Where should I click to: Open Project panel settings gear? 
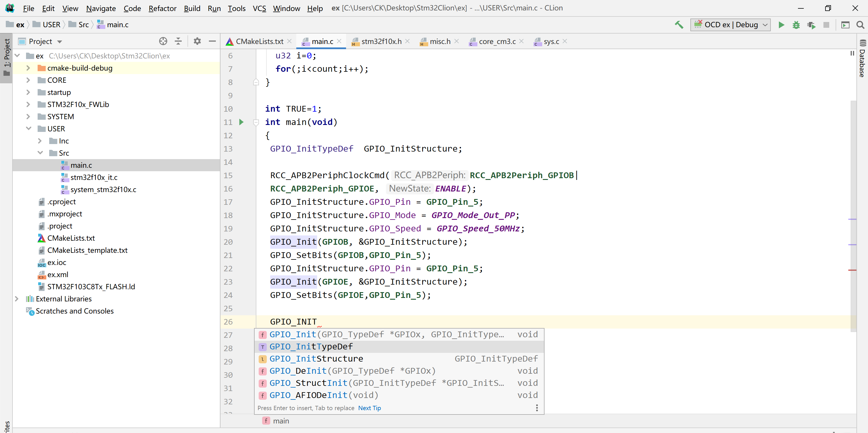(197, 41)
